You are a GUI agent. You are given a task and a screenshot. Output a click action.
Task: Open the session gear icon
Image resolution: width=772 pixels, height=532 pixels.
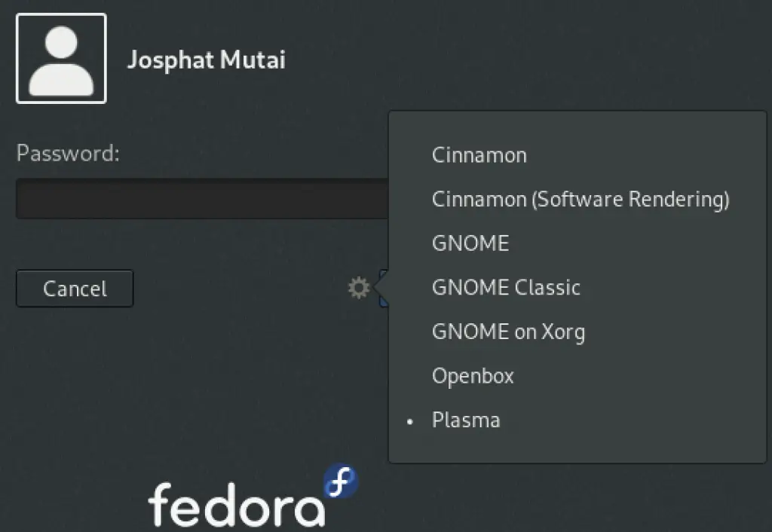pyautogui.click(x=359, y=288)
